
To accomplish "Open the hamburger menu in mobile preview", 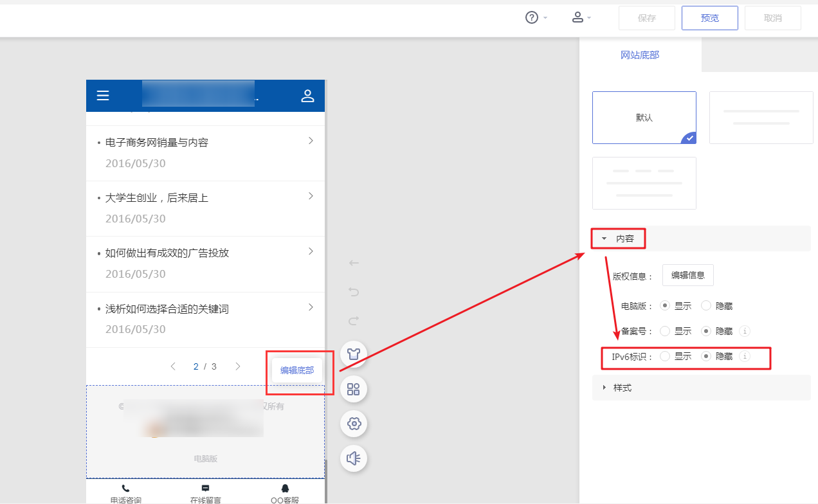I will point(103,96).
